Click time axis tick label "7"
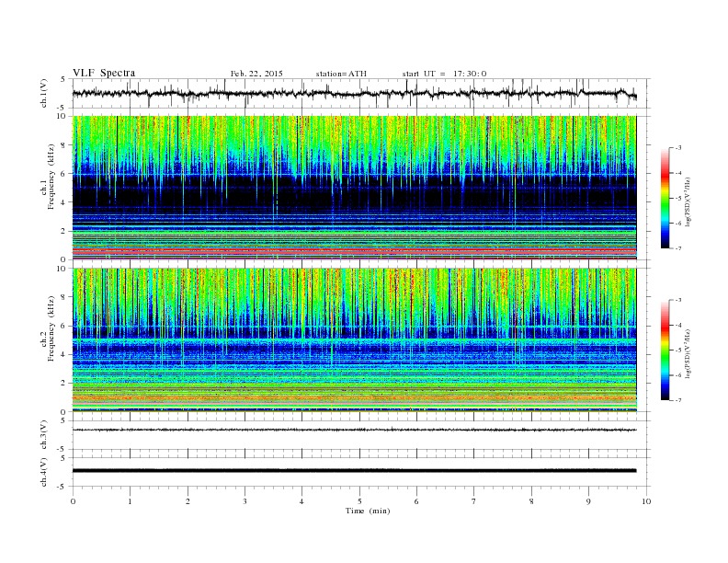Viewport: 728px width, 563px height. point(474,501)
